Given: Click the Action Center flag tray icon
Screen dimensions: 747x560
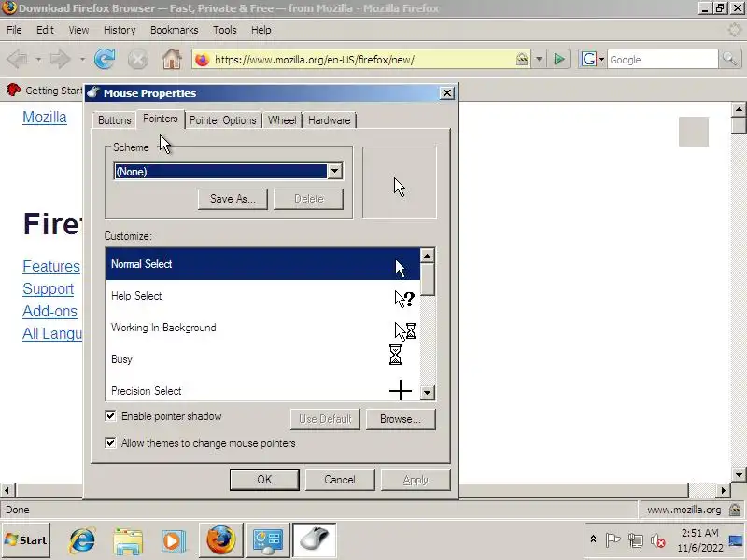Looking at the screenshot, I should pos(613,540).
